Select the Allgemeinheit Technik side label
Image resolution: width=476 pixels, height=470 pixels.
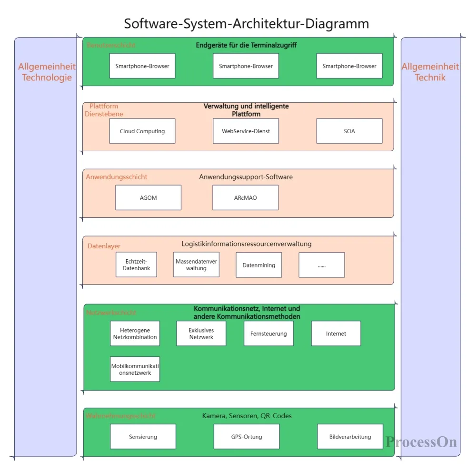430,72
